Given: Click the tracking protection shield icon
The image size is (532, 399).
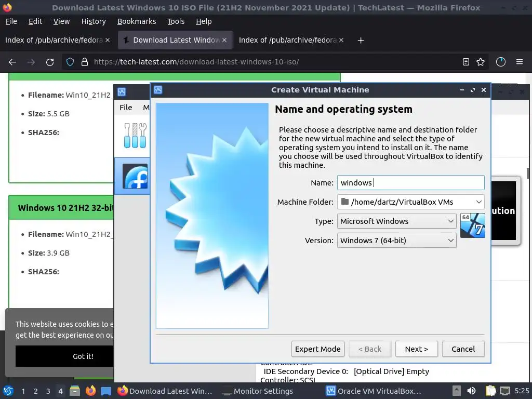Looking at the screenshot, I should click(x=70, y=62).
